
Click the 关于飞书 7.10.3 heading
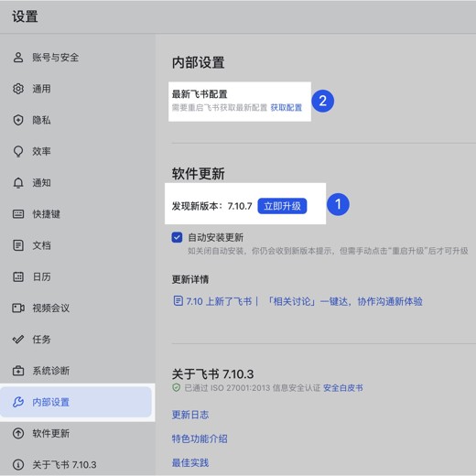(212, 373)
